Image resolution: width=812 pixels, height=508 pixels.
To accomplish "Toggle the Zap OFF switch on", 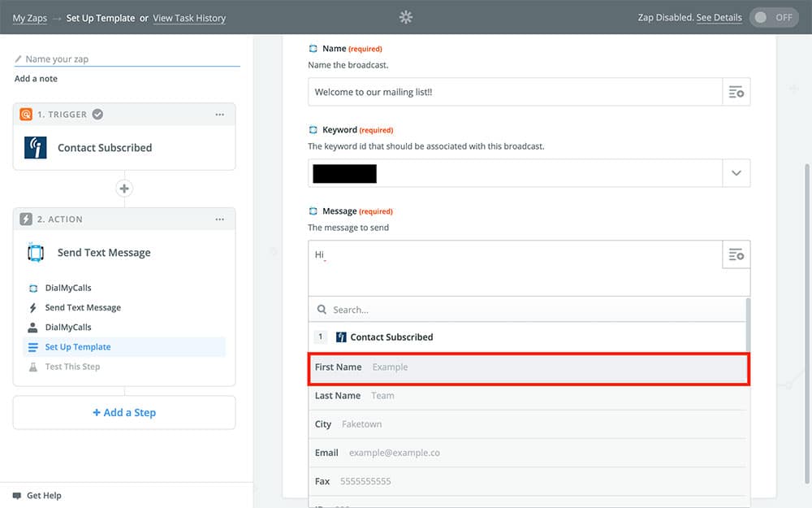I will 774,17.
